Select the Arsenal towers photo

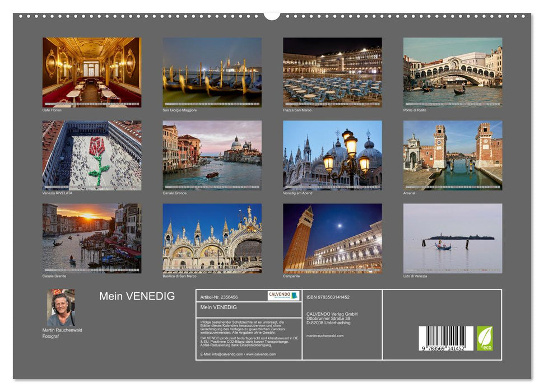pyautogui.click(x=453, y=156)
